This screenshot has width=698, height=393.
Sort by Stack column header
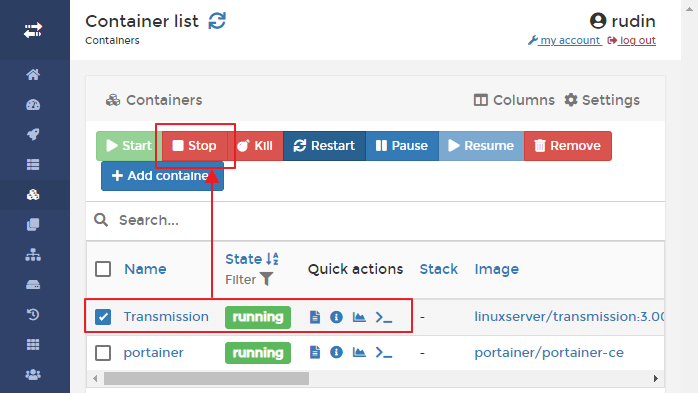438,269
